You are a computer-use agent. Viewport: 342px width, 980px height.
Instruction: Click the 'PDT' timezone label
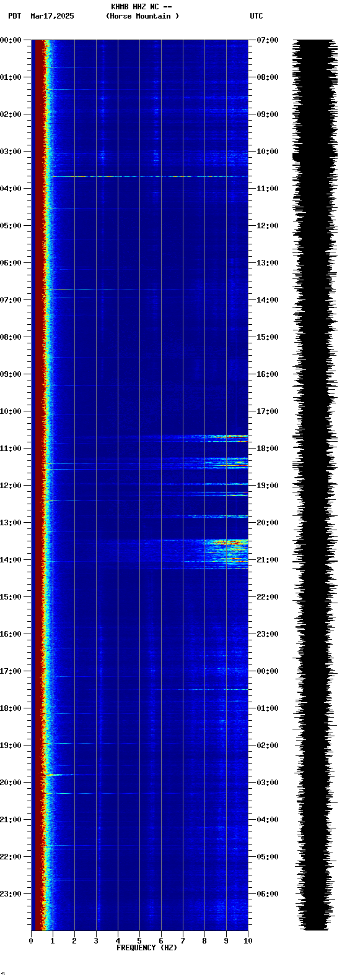[x=15, y=16]
